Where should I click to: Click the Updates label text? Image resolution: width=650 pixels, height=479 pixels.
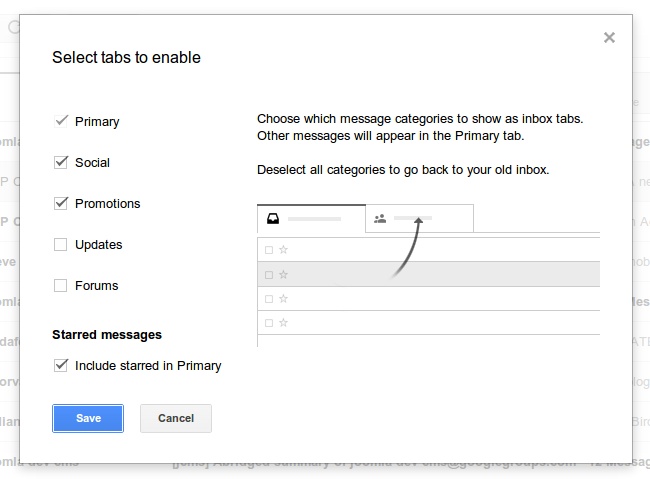(98, 244)
